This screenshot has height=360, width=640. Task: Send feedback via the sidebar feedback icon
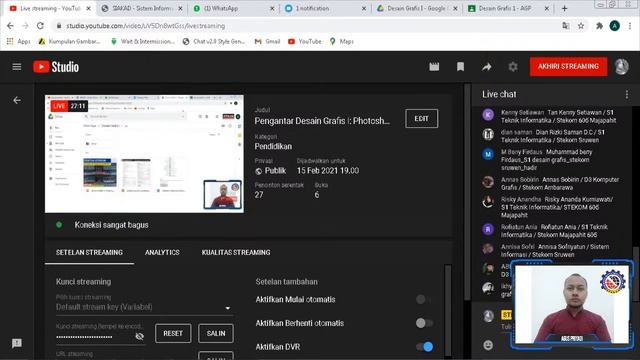[17, 343]
